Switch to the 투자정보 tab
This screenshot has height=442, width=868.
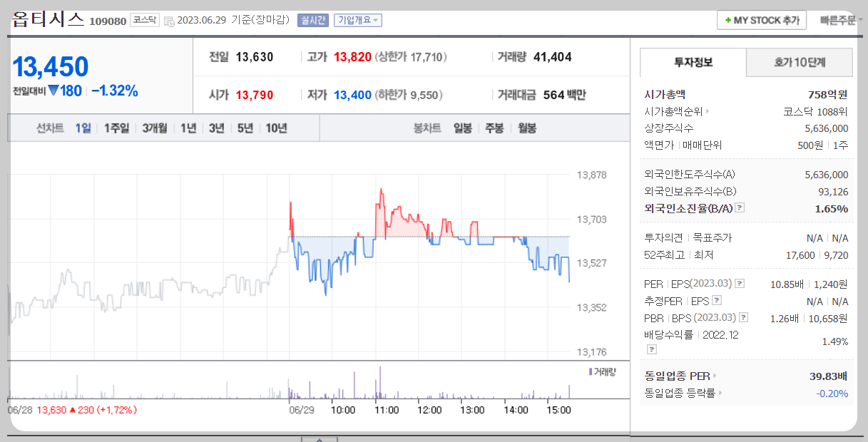693,63
